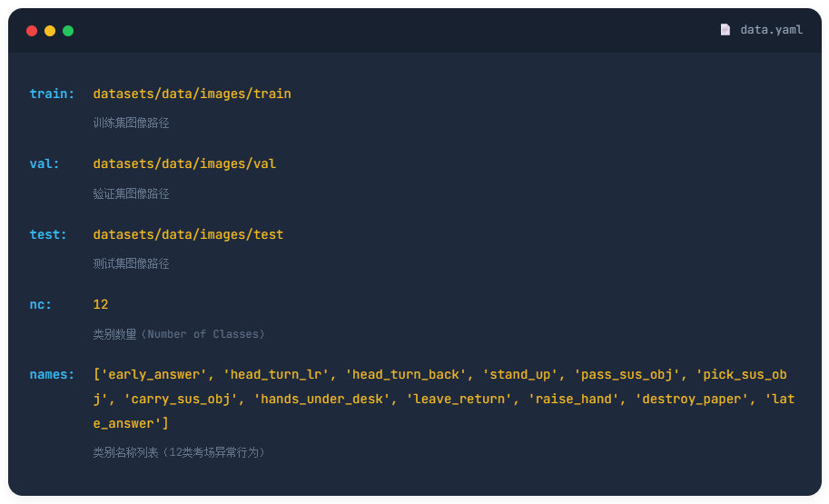
Task: Click the test: key label
Action: pos(48,234)
